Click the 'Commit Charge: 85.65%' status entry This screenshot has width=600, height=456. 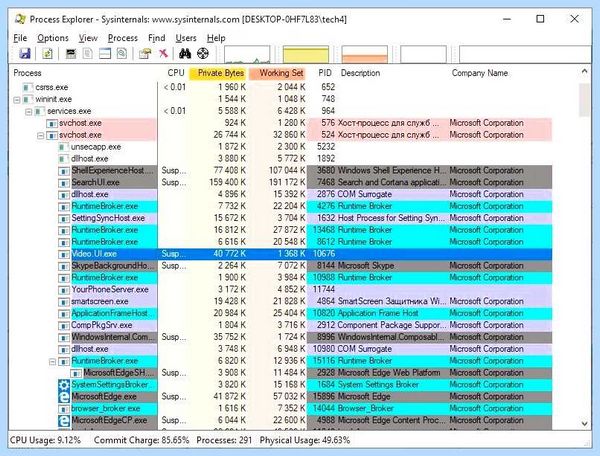141,440
